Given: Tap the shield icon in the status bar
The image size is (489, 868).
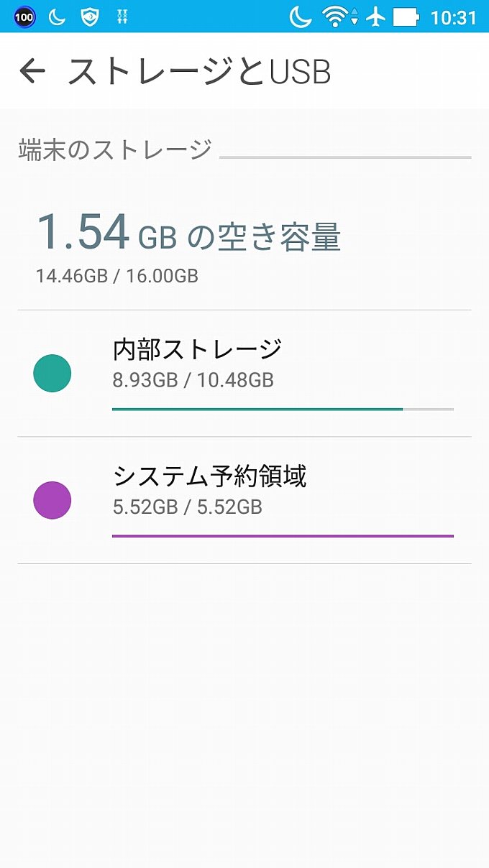Looking at the screenshot, I should coord(89,17).
